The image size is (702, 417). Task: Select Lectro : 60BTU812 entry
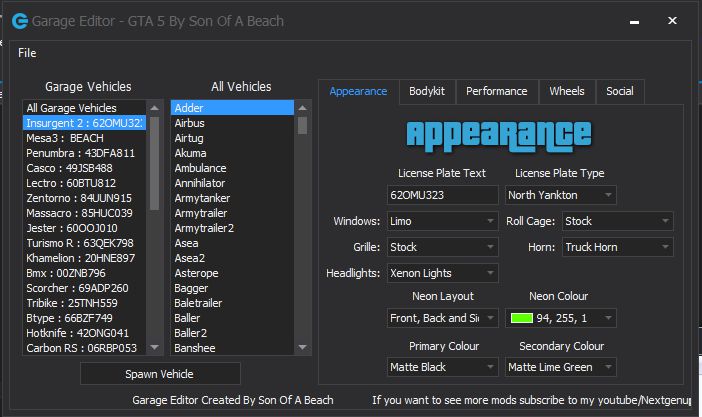84,183
